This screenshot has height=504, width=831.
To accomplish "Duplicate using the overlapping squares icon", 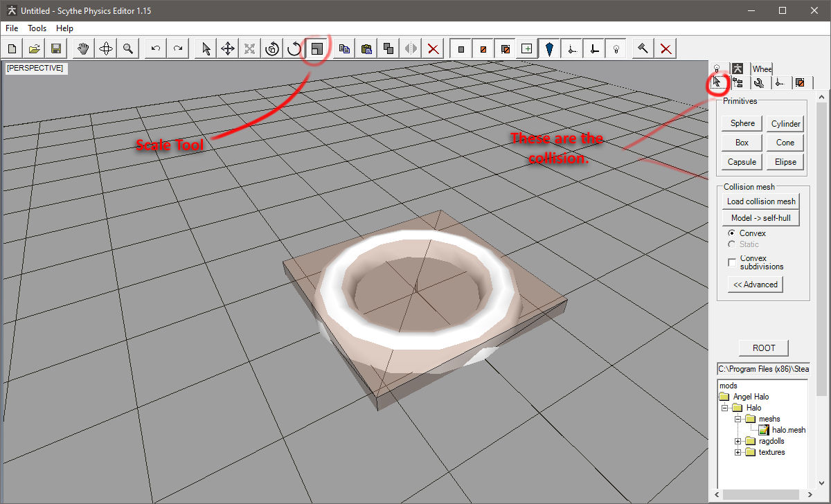I will (x=388, y=48).
